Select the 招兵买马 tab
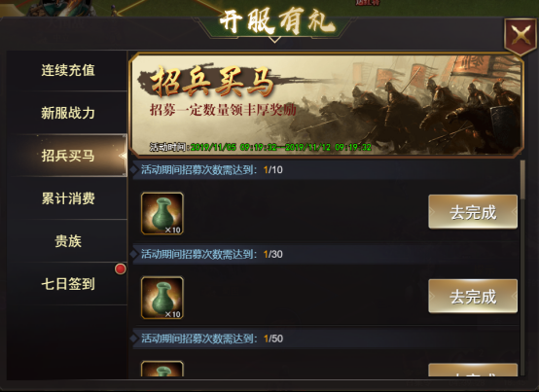The image size is (539, 392). [x=68, y=156]
